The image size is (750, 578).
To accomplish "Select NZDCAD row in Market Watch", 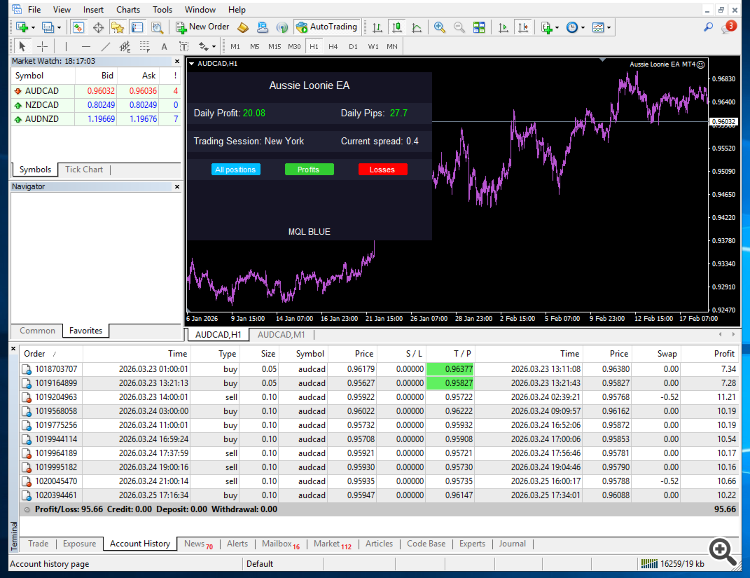I will click(96, 105).
